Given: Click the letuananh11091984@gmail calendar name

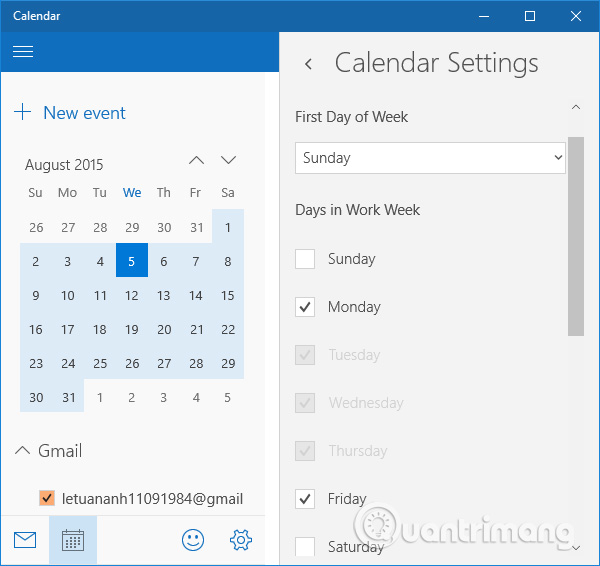Looking at the screenshot, I should [152, 499].
